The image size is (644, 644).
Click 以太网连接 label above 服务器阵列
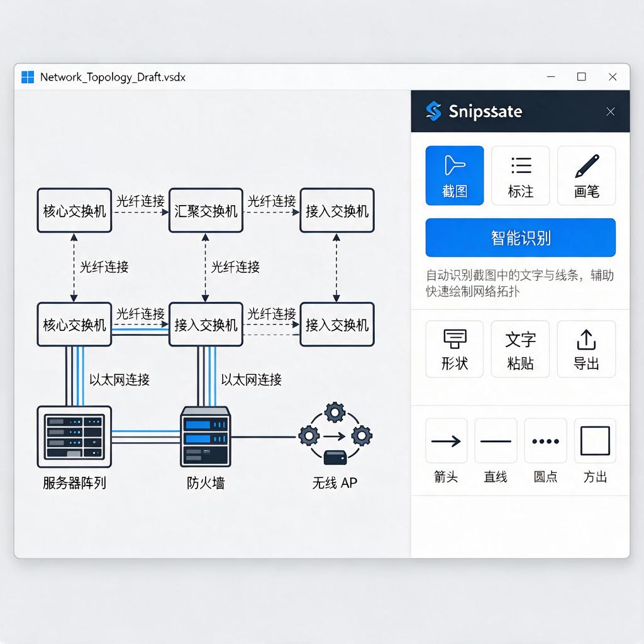[x=119, y=379]
